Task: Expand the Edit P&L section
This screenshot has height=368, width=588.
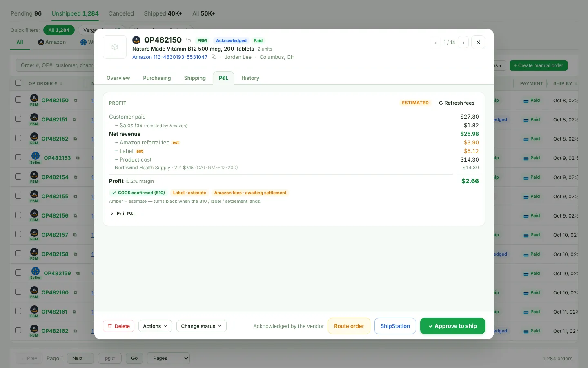Action: click(123, 214)
